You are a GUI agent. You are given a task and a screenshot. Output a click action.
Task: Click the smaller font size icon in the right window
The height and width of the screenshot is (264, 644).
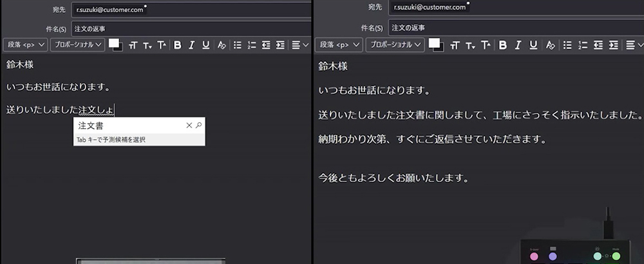coord(470,45)
